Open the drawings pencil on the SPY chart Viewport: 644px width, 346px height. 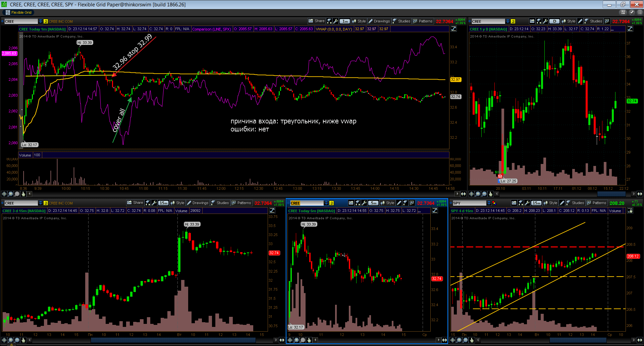(x=562, y=203)
